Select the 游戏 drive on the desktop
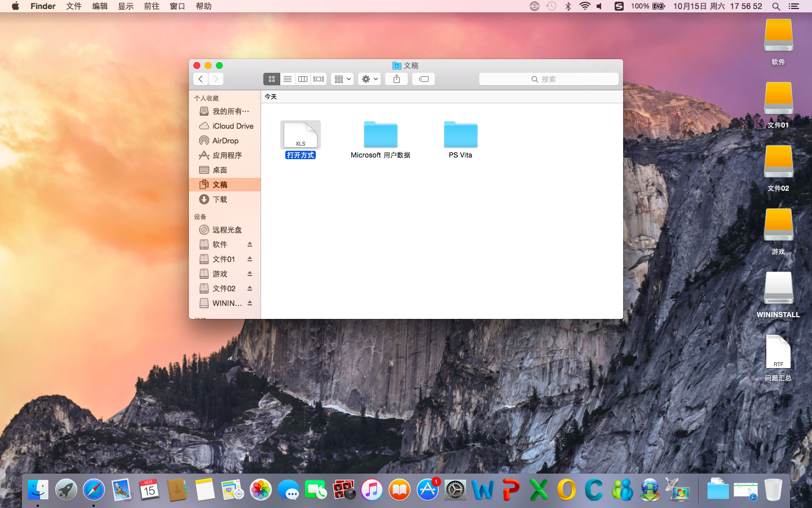The image size is (812, 508). coord(779,232)
